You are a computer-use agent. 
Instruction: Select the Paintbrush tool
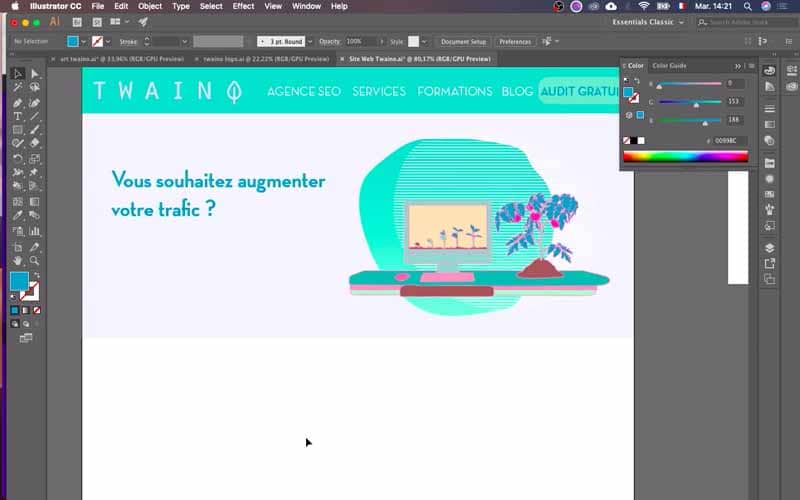(x=34, y=130)
